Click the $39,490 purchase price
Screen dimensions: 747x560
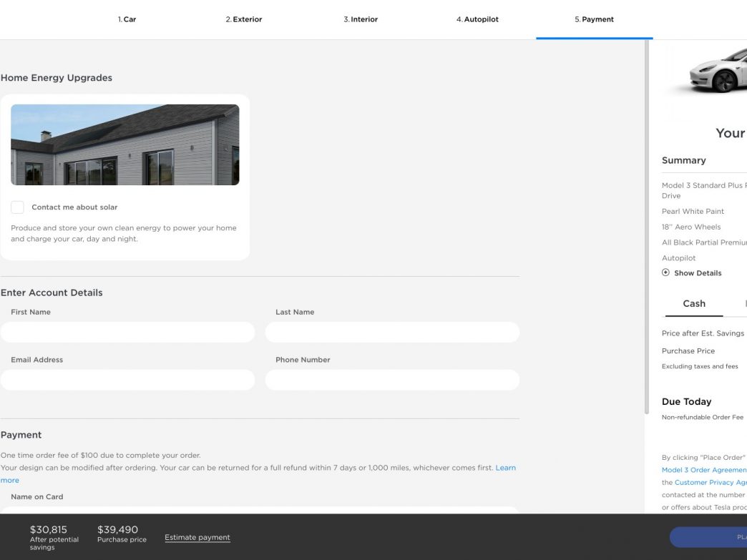(x=117, y=529)
